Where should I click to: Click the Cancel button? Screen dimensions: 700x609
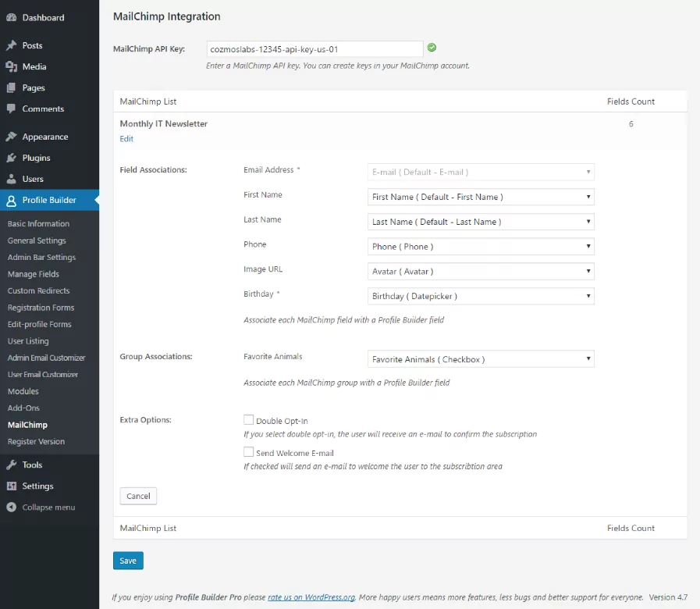point(138,496)
